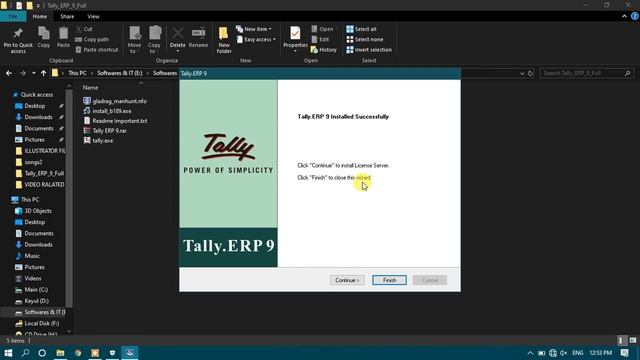Switch to the Home ribbon tab
The width and height of the screenshot is (640, 360).
(x=40, y=16)
